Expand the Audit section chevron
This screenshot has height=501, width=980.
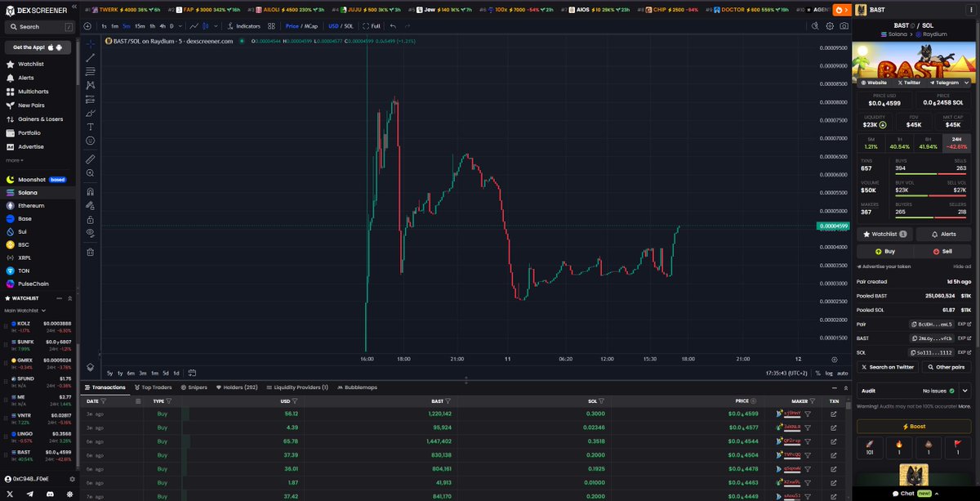(x=964, y=391)
